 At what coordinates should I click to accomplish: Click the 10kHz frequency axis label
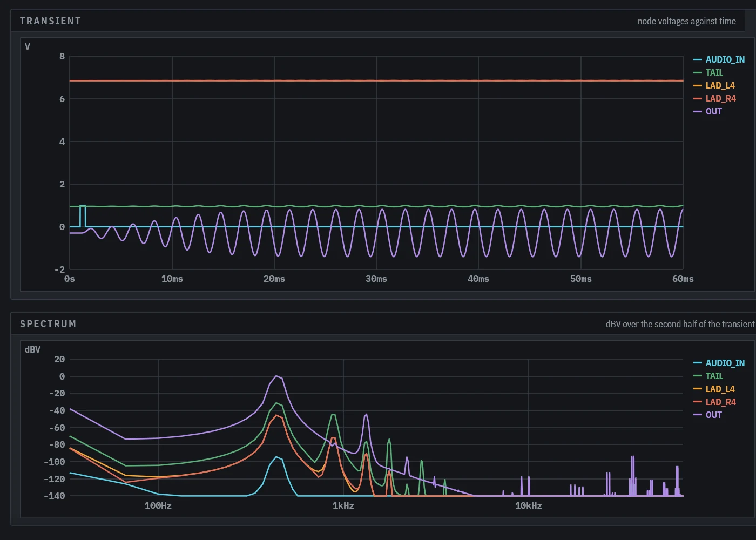[529, 506]
